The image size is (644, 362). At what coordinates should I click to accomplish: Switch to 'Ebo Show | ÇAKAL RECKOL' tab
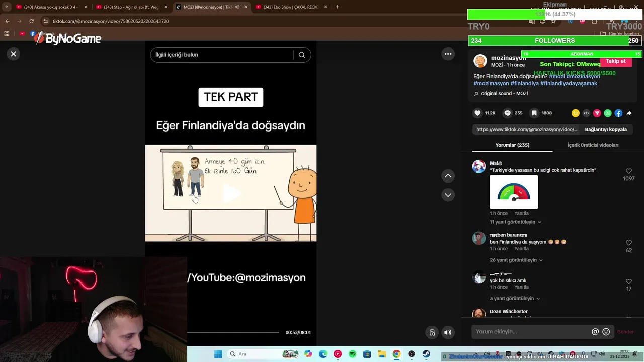291,7
